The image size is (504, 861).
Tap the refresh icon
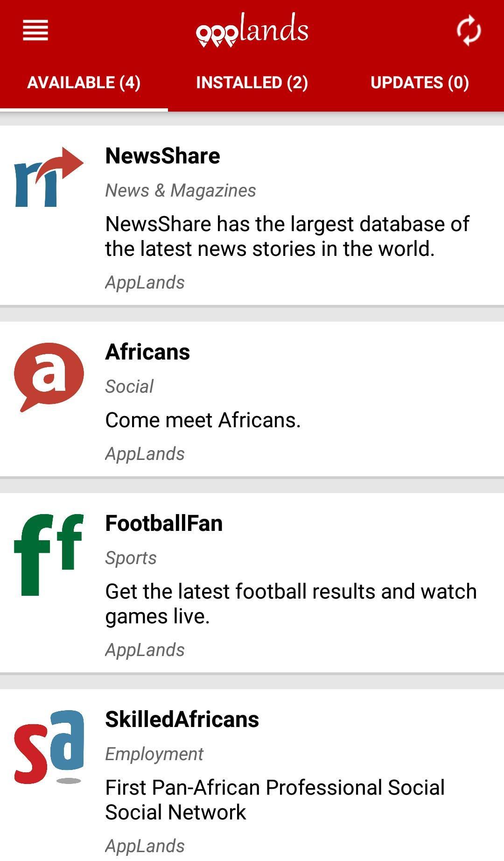click(468, 31)
